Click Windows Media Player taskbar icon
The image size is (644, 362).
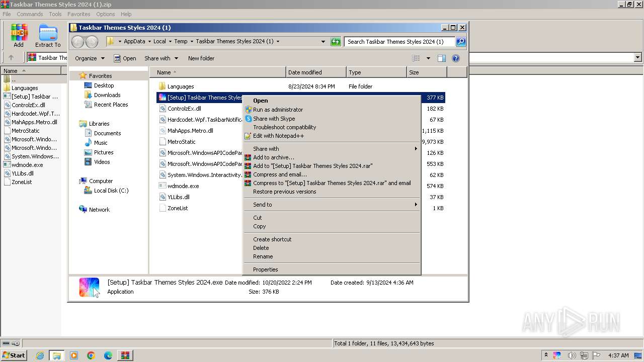click(74, 355)
